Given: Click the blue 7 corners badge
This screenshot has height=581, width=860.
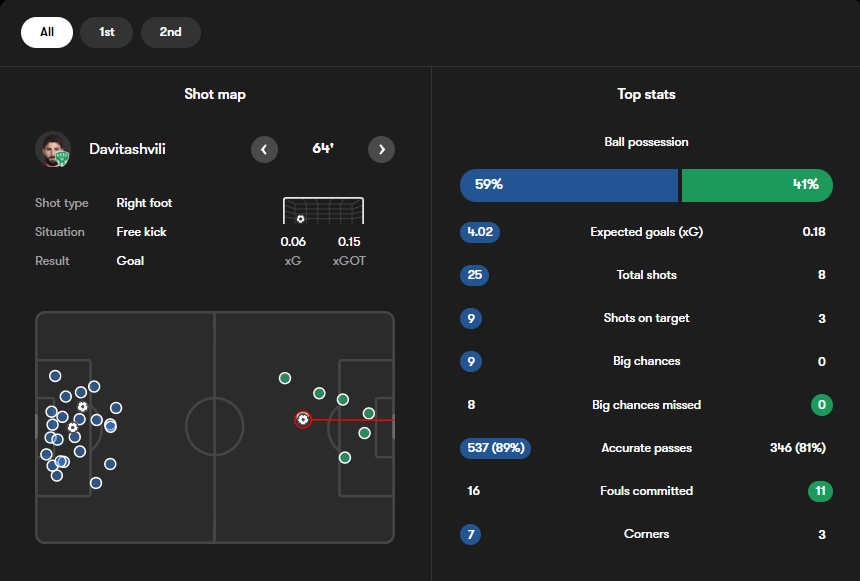Looking at the screenshot, I should tap(471, 534).
